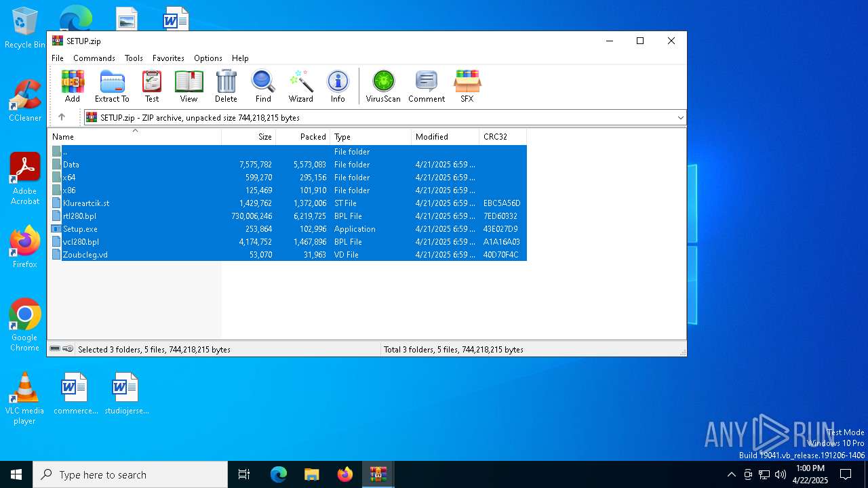Open the View toolbar icon
This screenshot has width=868, height=488.
pyautogui.click(x=189, y=86)
